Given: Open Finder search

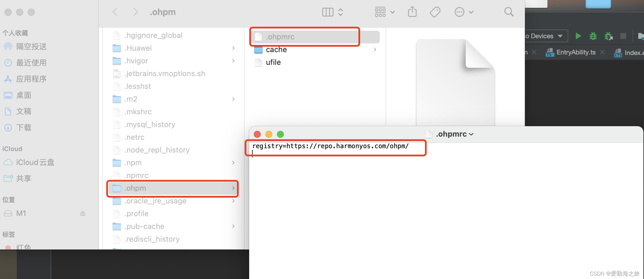Looking at the screenshot, I should [x=509, y=12].
